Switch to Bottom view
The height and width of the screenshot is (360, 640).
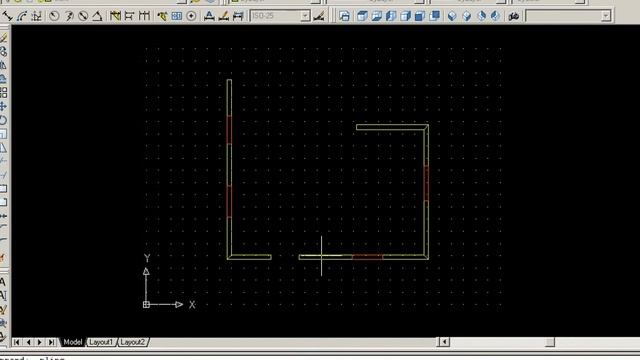[376, 16]
